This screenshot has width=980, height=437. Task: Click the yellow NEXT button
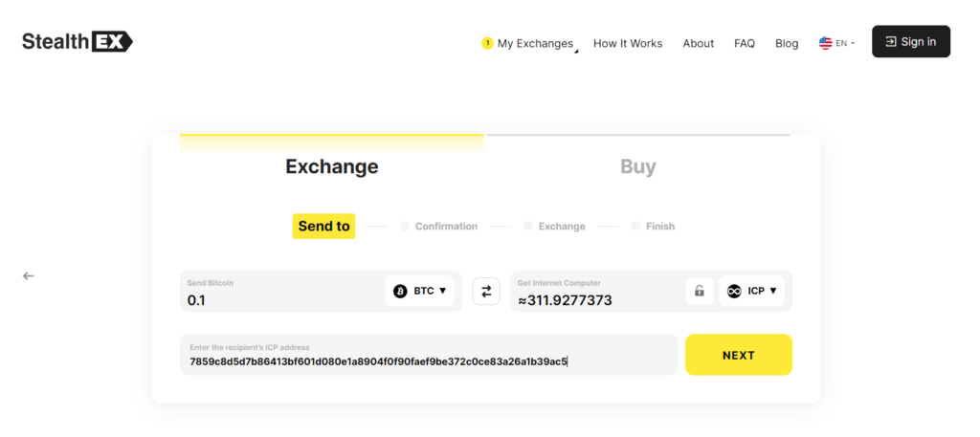[x=739, y=355]
